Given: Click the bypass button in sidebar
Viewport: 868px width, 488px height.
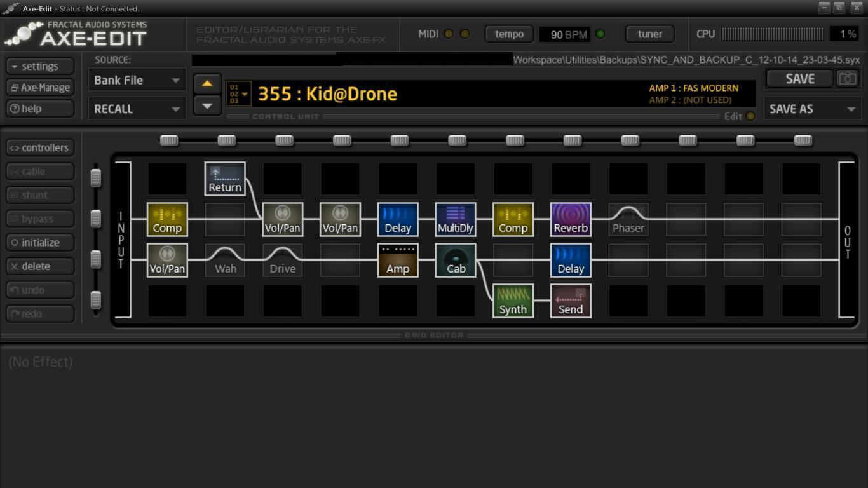Looking at the screenshot, I should pyautogui.click(x=40, y=219).
